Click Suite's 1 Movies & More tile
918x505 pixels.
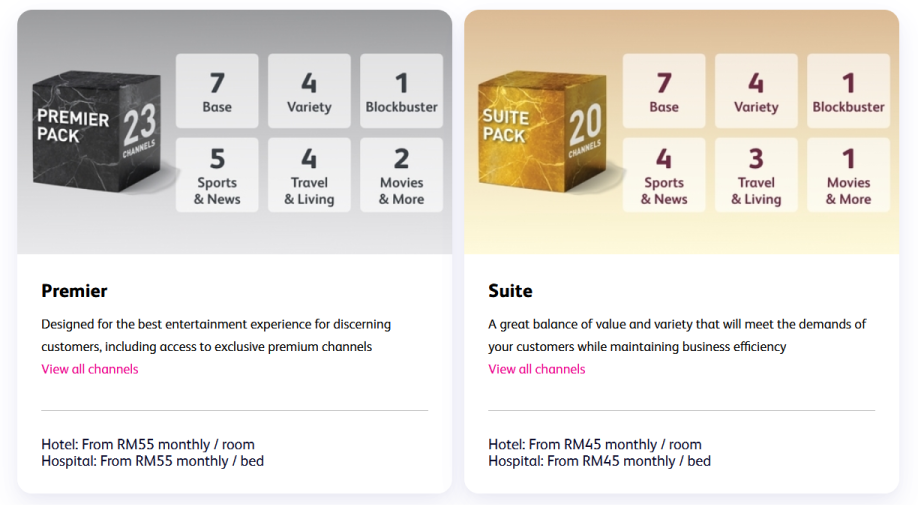coord(848,175)
